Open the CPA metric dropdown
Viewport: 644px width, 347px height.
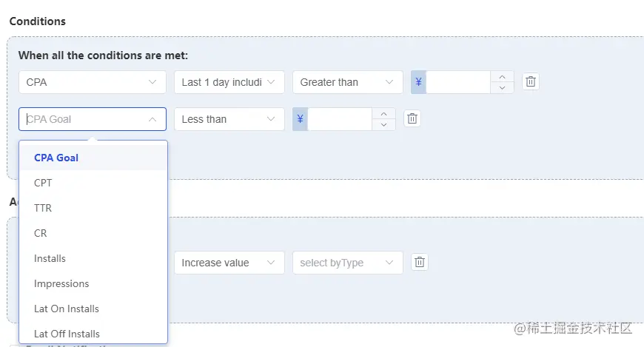(x=92, y=82)
